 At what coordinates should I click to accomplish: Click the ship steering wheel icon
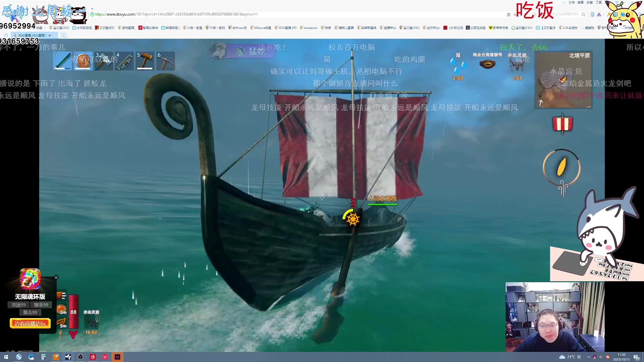pyautogui.click(x=353, y=219)
